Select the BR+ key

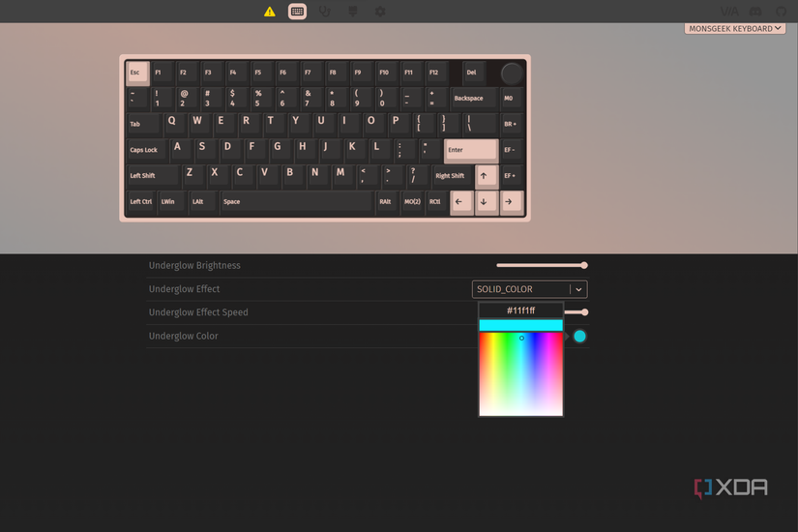pos(512,125)
